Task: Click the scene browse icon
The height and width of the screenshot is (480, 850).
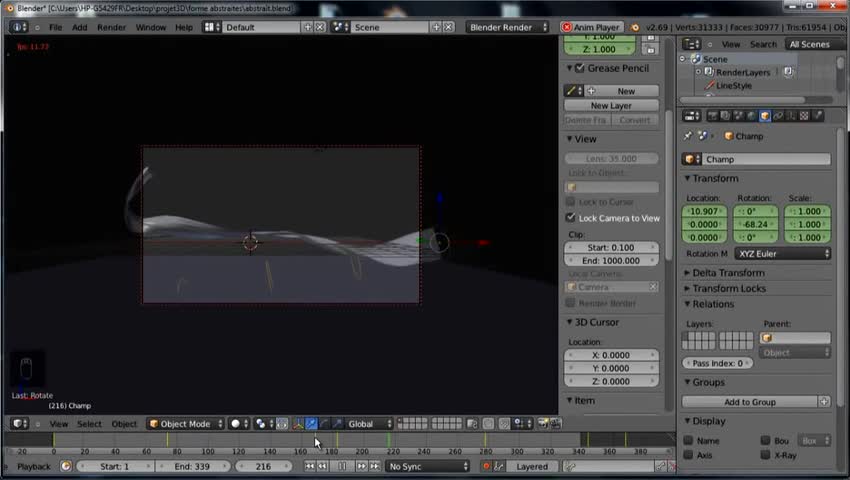Action: tap(340, 27)
